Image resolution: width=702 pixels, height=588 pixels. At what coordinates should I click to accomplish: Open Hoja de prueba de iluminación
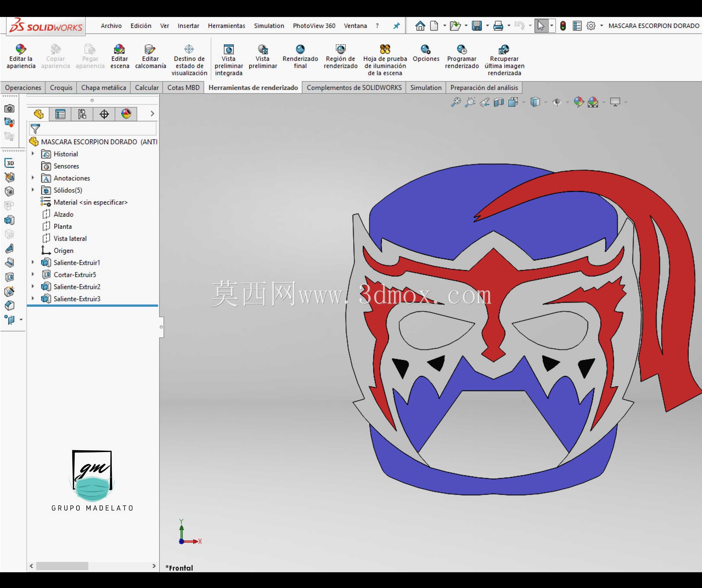pos(385,60)
